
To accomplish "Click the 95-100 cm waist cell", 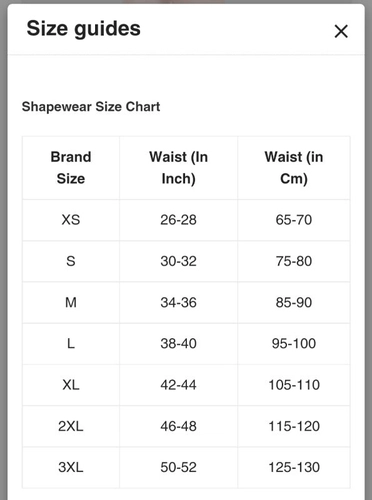I will click(294, 344).
